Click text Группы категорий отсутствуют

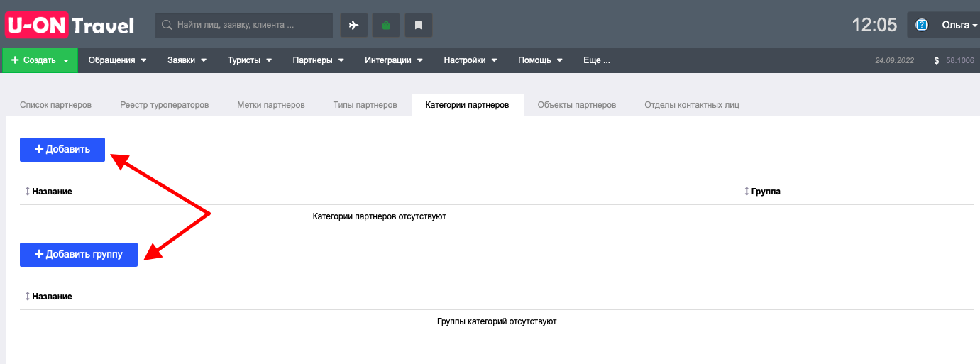click(x=497, y=321)
